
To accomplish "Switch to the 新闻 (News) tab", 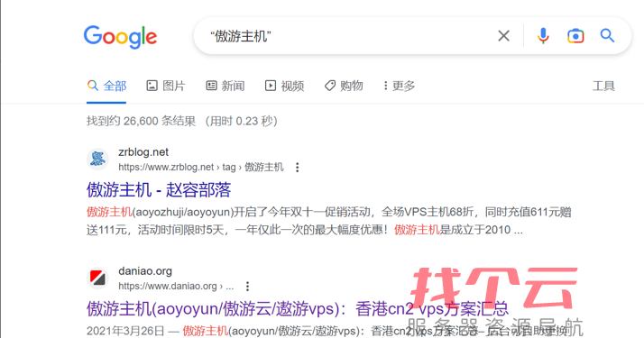I will pos(225,86).
